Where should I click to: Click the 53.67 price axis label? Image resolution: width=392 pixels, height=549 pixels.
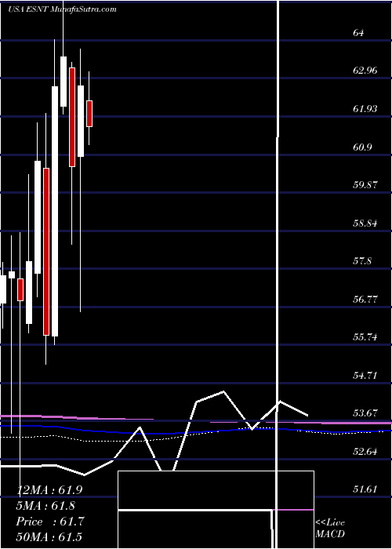point(365,413)
